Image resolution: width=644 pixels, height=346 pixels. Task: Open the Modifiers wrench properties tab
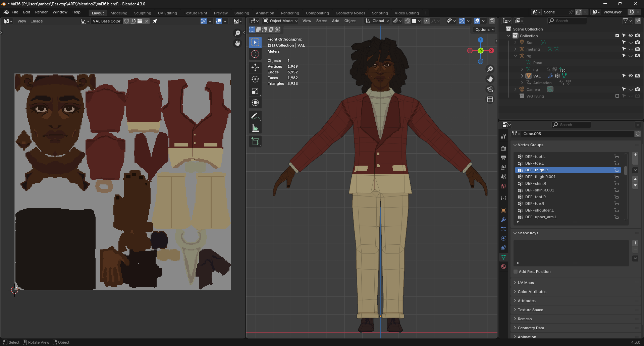(503, 220)
